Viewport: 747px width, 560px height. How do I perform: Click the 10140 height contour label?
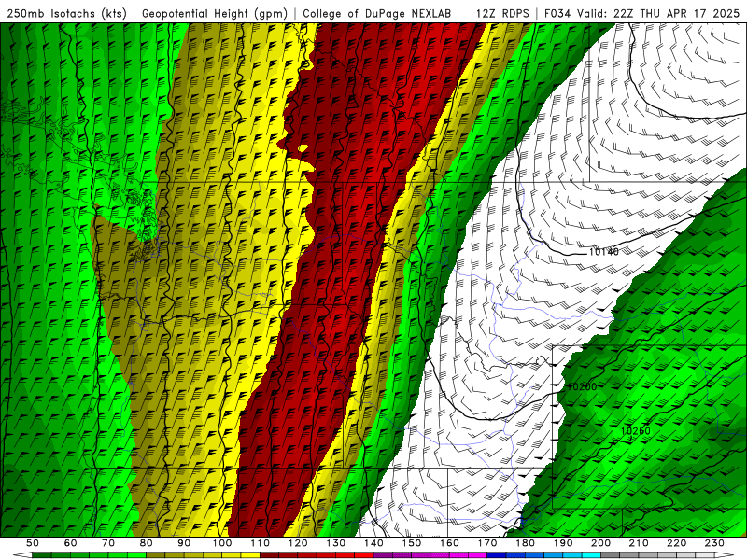603,251
